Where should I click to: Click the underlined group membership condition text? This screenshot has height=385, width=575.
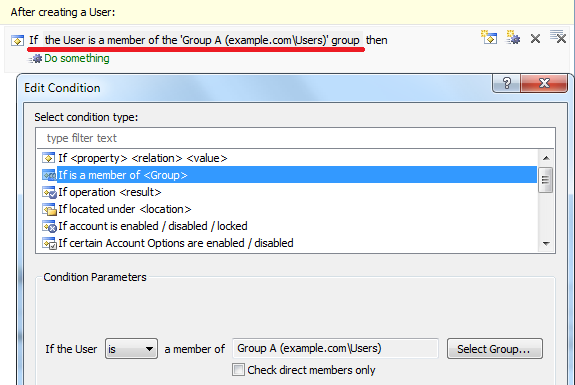click(202, 40)
